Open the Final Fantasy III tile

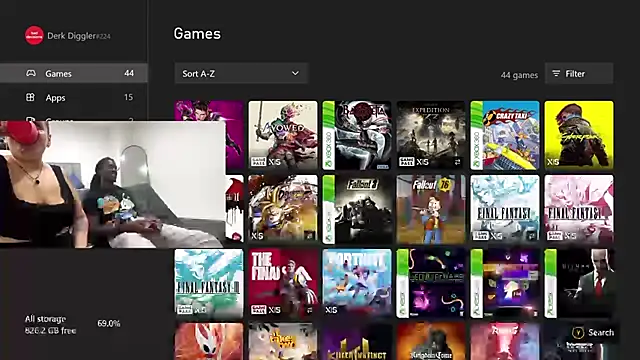coord(209,283)
